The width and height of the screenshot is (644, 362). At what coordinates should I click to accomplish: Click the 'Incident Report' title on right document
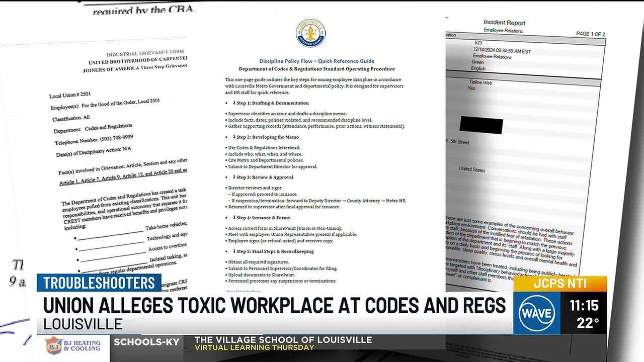click(504, 23)
